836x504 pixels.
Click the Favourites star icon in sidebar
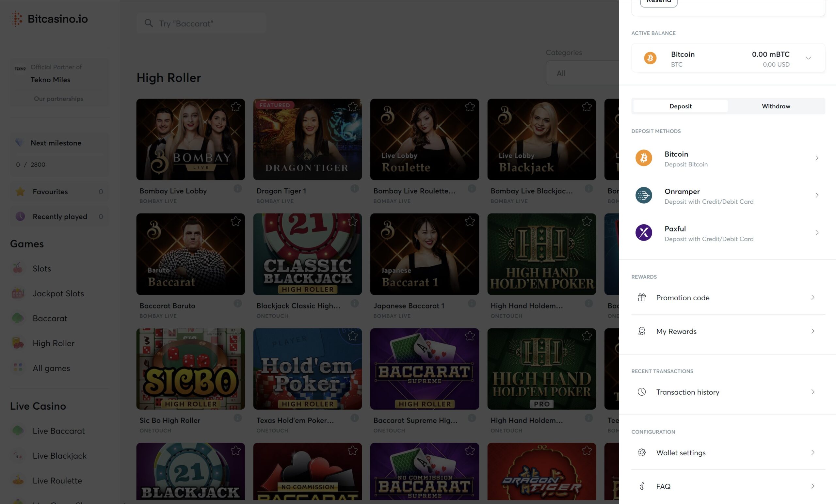click(x=20, y=192)
